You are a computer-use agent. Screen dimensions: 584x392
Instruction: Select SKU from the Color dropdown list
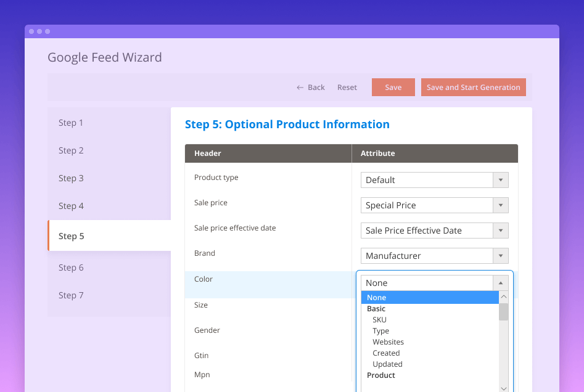(379, 319)
